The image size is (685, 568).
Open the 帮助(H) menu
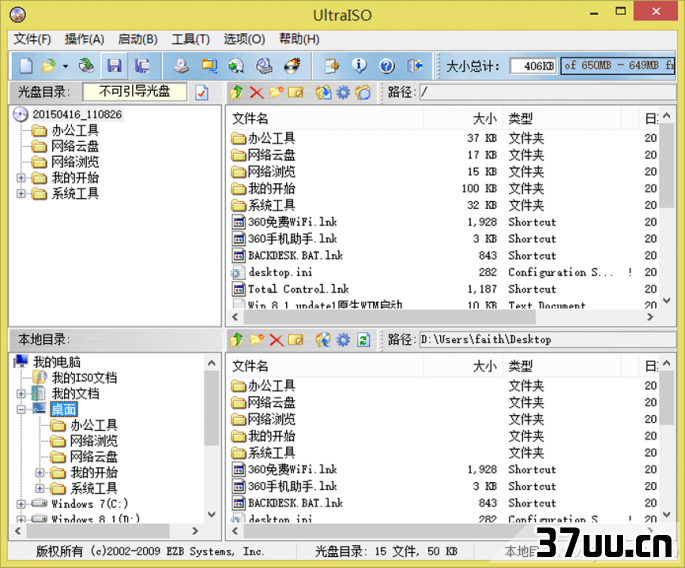click(299, 39)
